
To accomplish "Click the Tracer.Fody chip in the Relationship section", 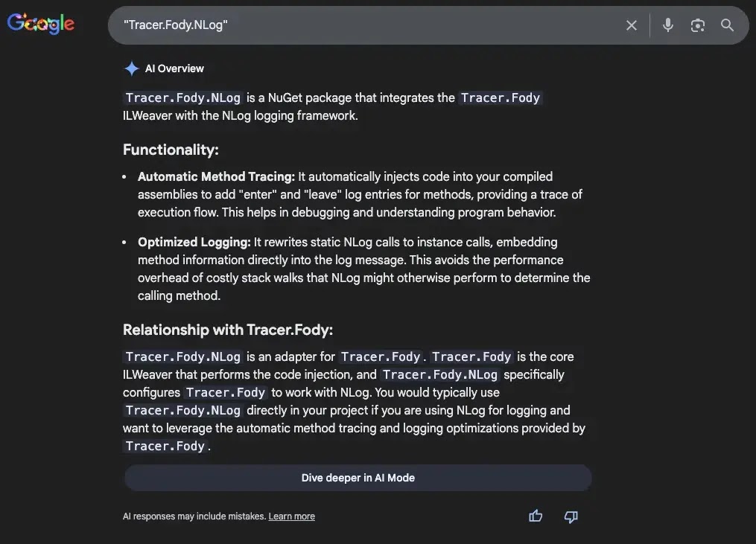I will coord(381,356).
